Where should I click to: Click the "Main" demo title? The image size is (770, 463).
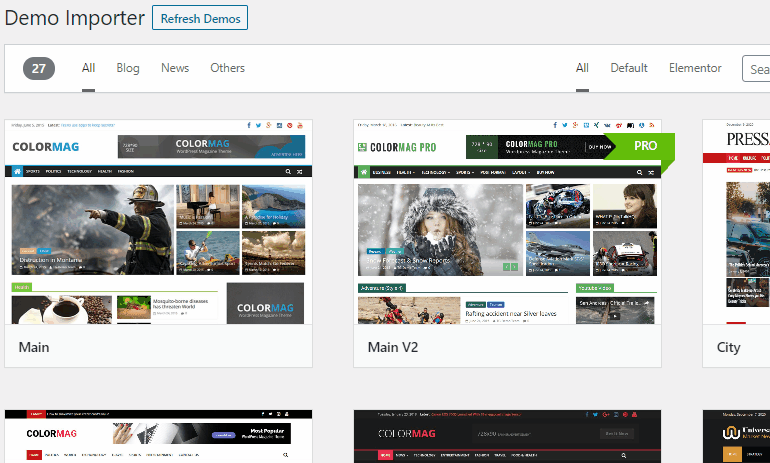pyautogui.click(x=34, y=347)
